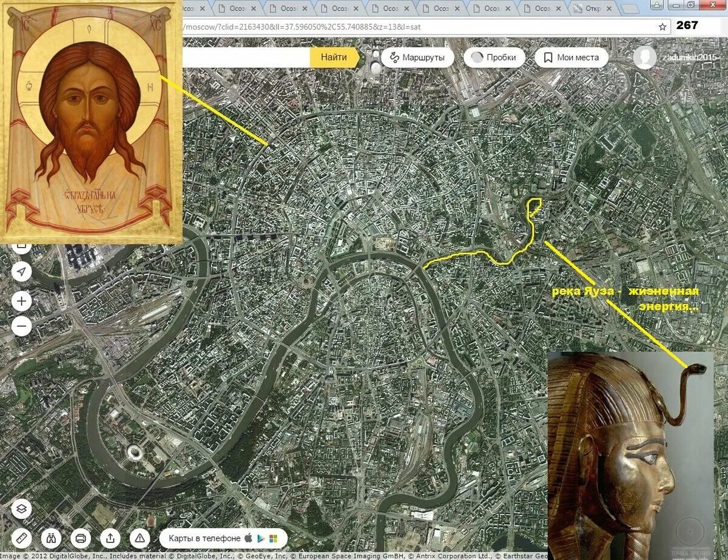Screen dimensions: 728x560
Task: Report a map error via warning triangle
Action: click(140, 538)
